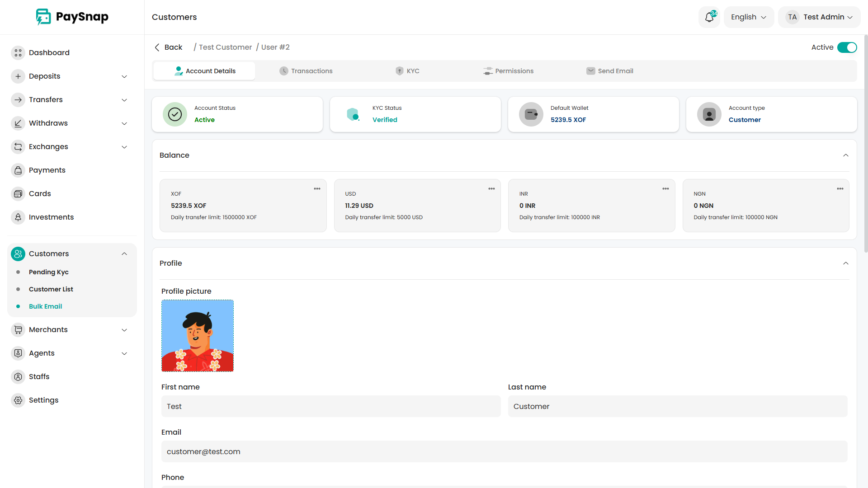Open XOF wallet three-dot menu
The width and height of the screenshot is (868, 488).
pos(317,189)
